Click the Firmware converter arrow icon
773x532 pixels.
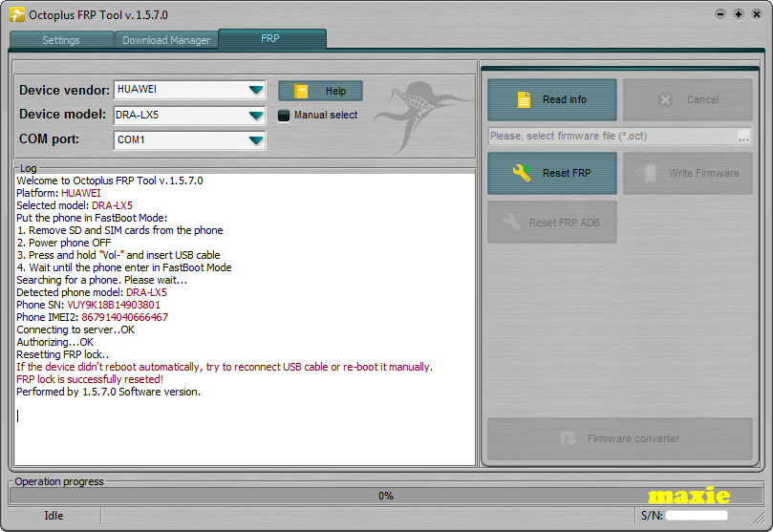click(568, 438)
